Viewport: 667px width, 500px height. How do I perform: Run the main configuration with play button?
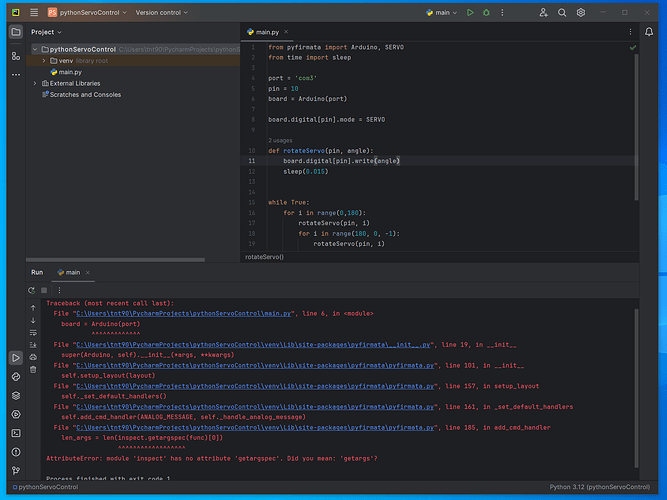pos(470,13)
